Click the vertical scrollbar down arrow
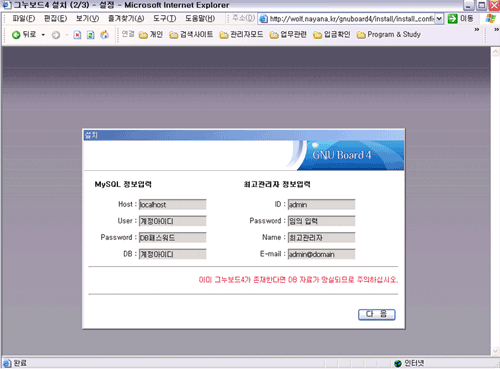The width and height of the screenshot is (500, 369). pyautogui.click(x=495, y=351)
